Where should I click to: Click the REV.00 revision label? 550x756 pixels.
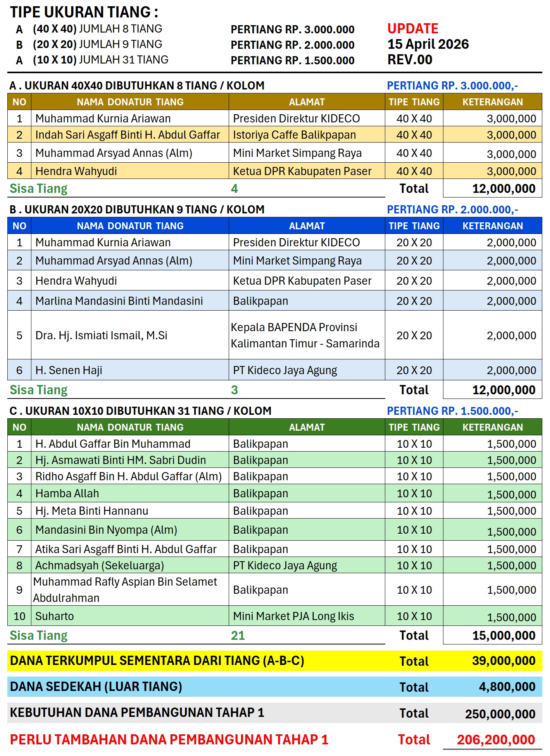pyautogui.click(x=410, y=60)
